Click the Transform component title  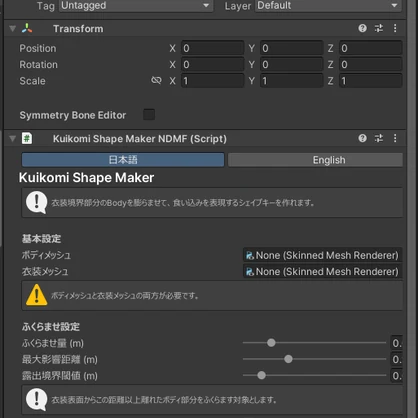78,29
